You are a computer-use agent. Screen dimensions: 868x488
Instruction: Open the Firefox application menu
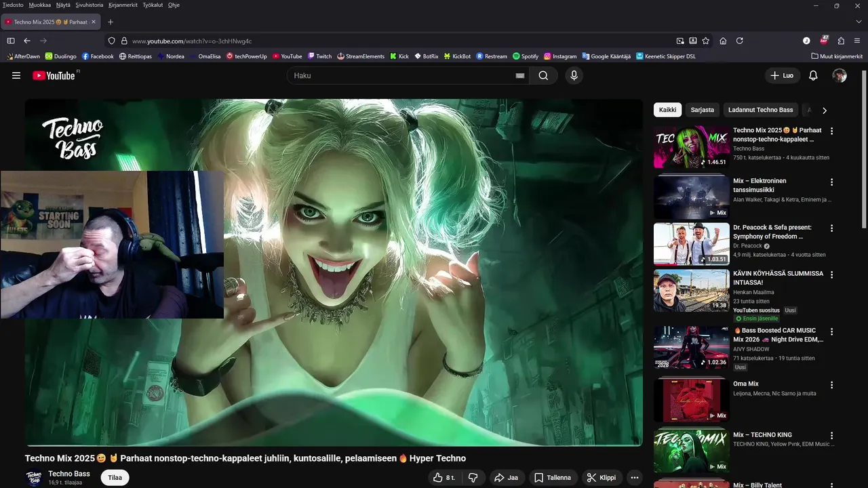click(857, 41)
